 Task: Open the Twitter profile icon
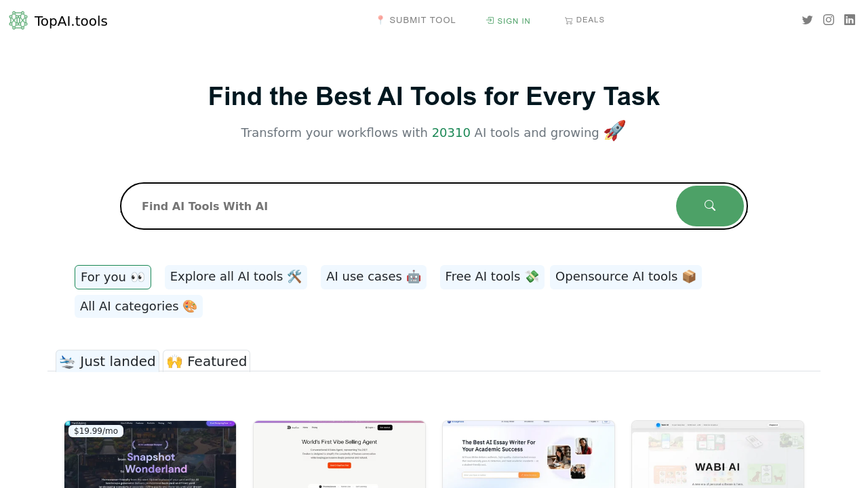pyautogui.click(x=807, y=20)
